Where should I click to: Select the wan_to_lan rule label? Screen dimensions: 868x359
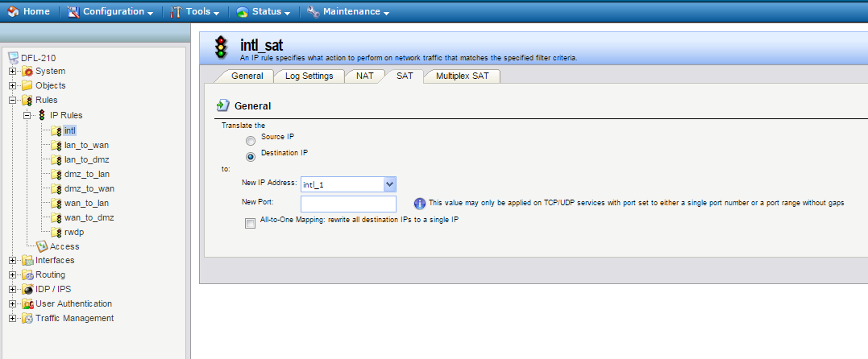click(86, 203)
